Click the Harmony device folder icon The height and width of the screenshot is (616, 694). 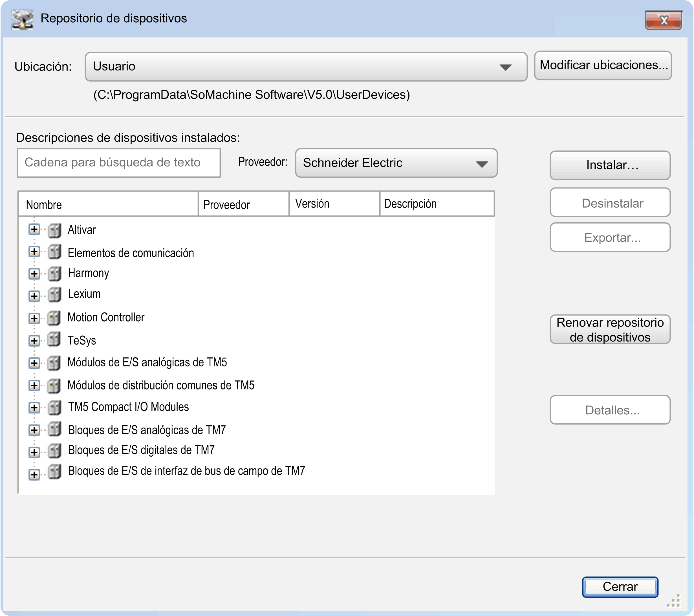pos(54,274)
